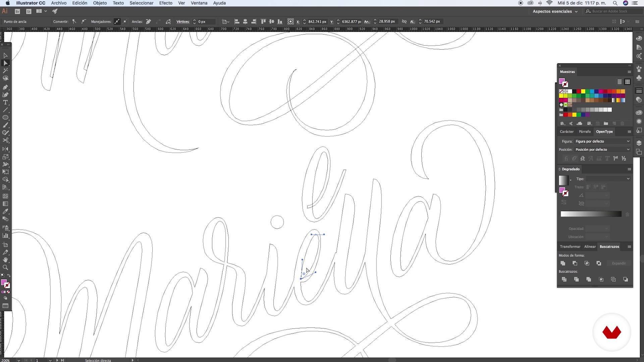Open the arrange documents dropdown
The height and width of the screenshot is (362, 644).
pos(41,11)
